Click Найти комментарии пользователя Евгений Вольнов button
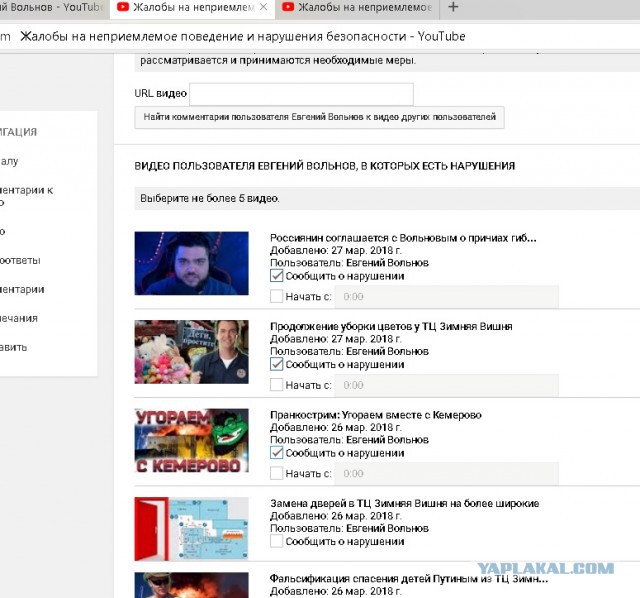 coord(320,117)
